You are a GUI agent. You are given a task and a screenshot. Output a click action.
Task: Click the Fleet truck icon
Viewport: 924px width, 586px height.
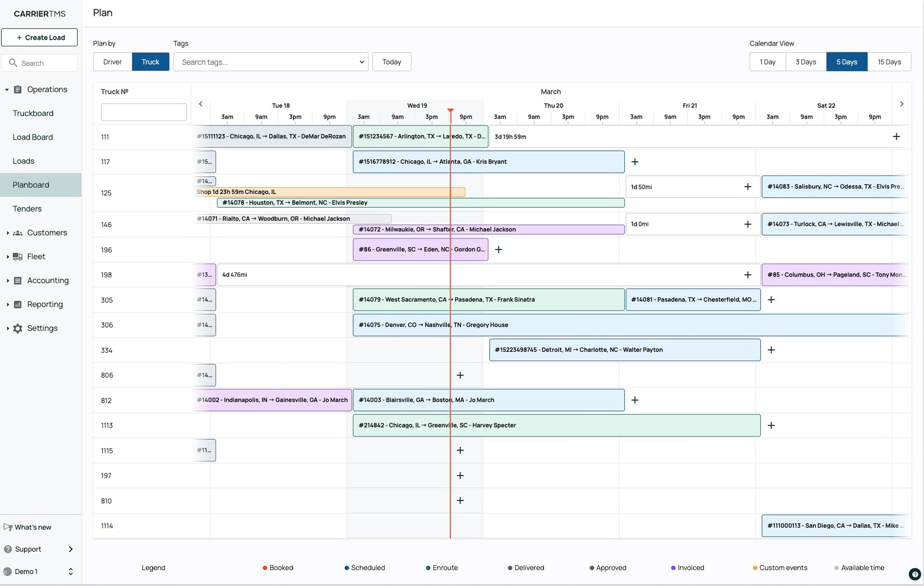18,256
